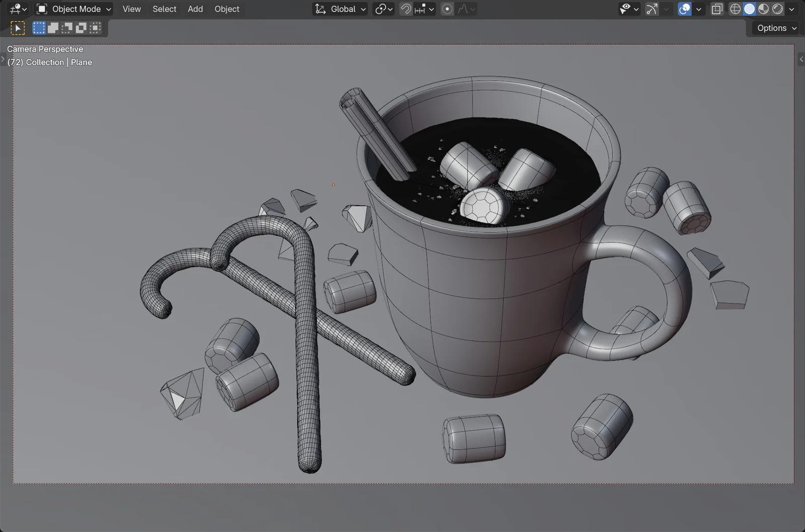Viewport: 805px width, 532px height.
Task: Toggle X-Ray mode
Action: pos(716,9)
